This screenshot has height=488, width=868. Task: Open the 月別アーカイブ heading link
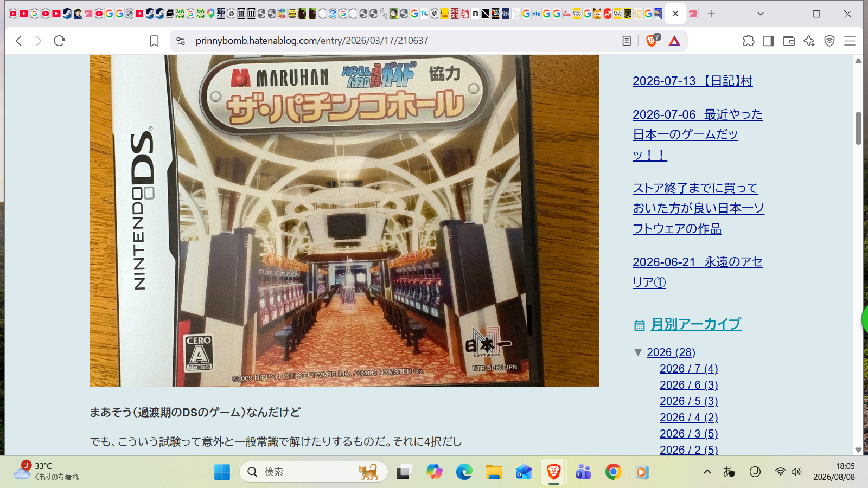696,324
